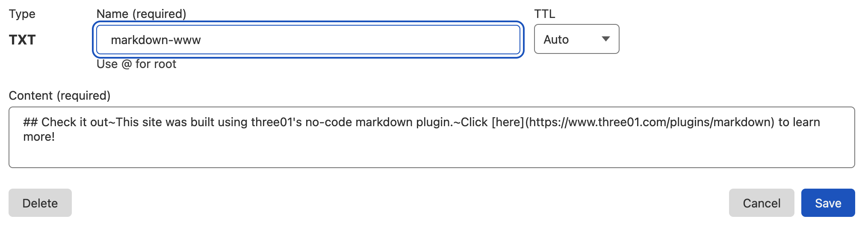Click the three01.com URL in content

coord(650,122)
